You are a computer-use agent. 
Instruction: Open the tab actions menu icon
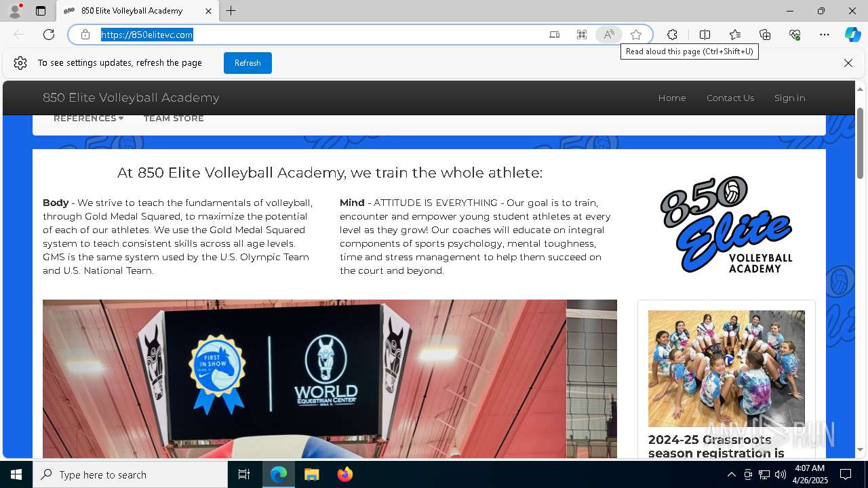[x=41, y=11]
